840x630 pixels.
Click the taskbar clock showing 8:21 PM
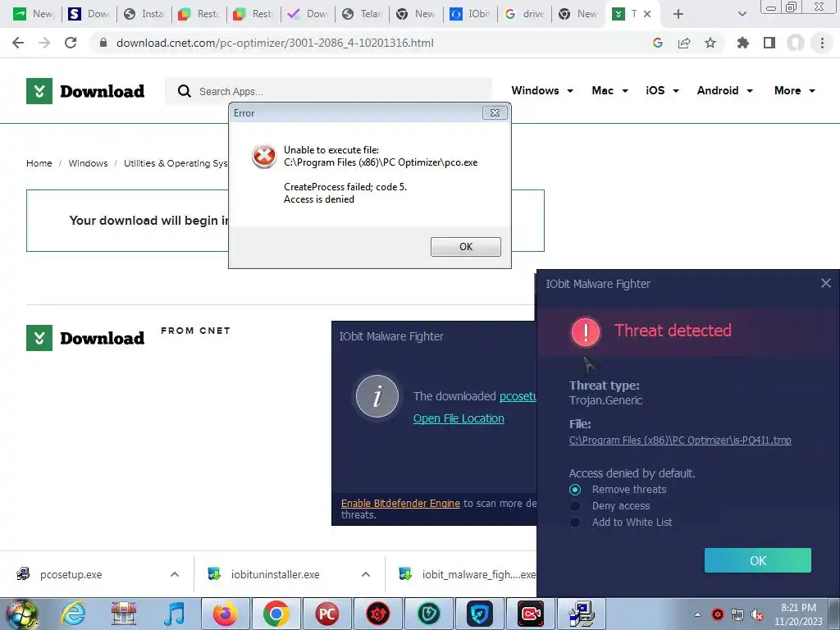click(798, 614)
